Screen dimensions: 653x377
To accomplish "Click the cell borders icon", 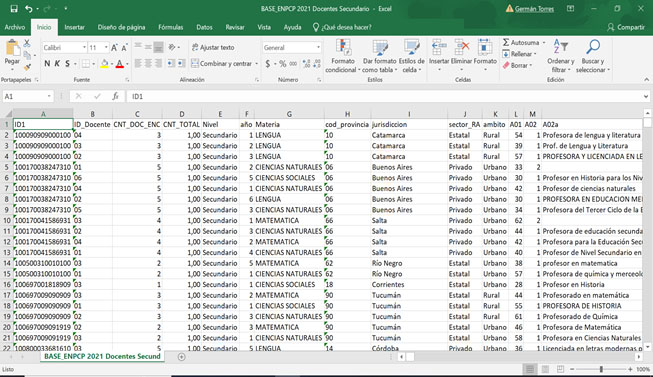I will (x=85, y=63).
